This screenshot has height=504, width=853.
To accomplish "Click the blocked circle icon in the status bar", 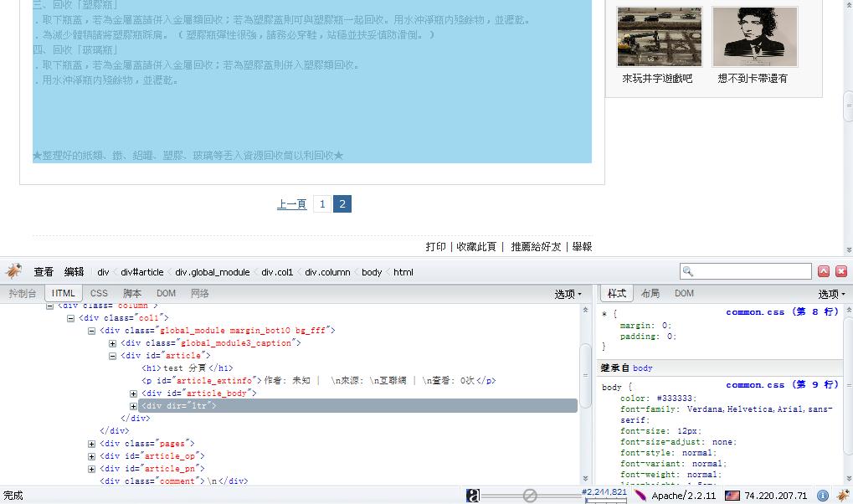I will 530,496.
